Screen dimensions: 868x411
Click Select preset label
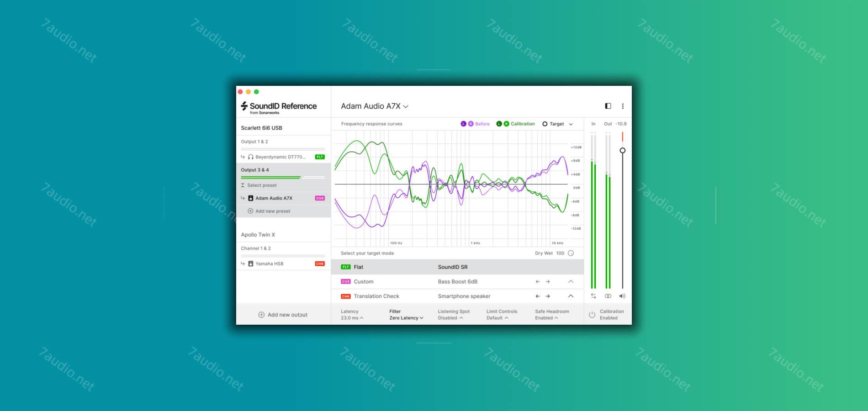tap(262, 185)
